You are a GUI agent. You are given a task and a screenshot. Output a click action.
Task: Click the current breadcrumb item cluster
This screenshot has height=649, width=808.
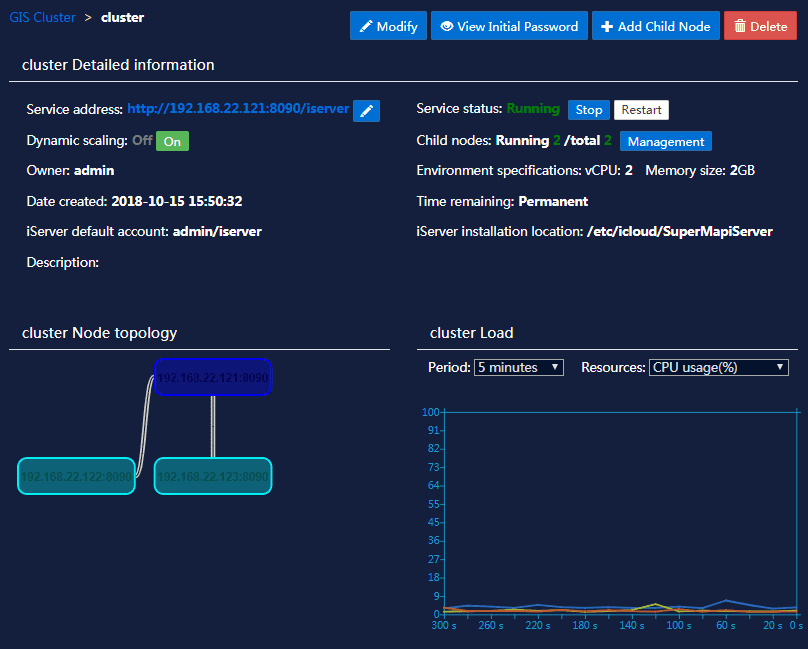pos(122,17)
